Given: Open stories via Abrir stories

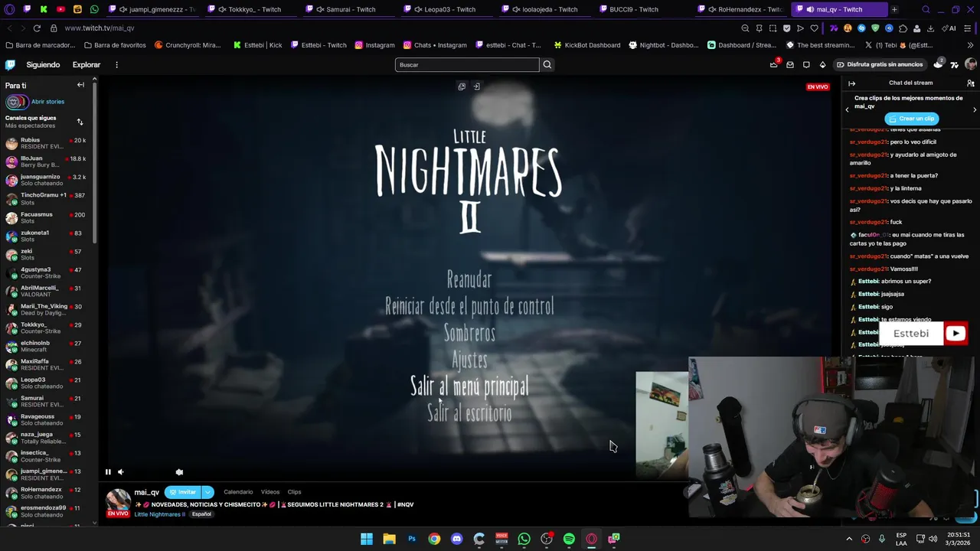Looking at the screenshot, I should point(47,102).
